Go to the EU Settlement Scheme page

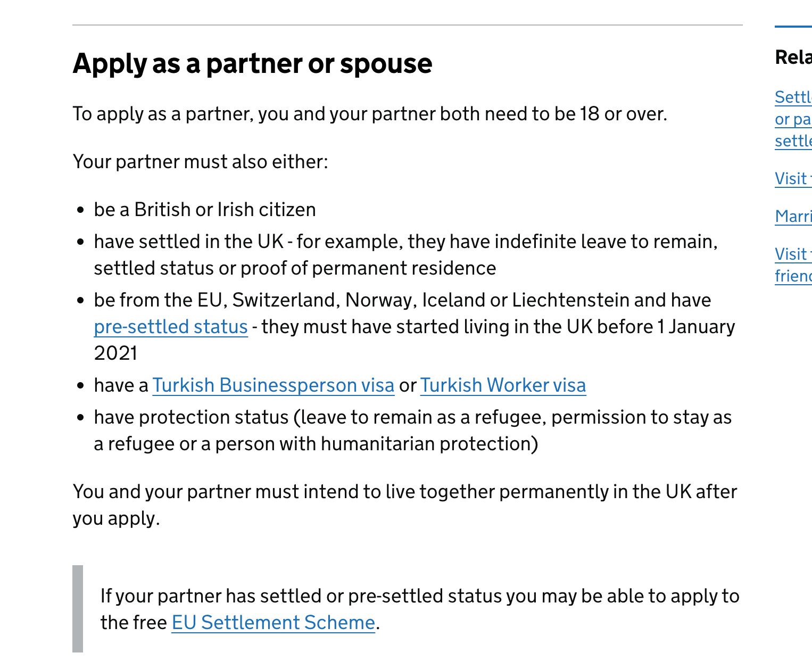coord(273,623)
